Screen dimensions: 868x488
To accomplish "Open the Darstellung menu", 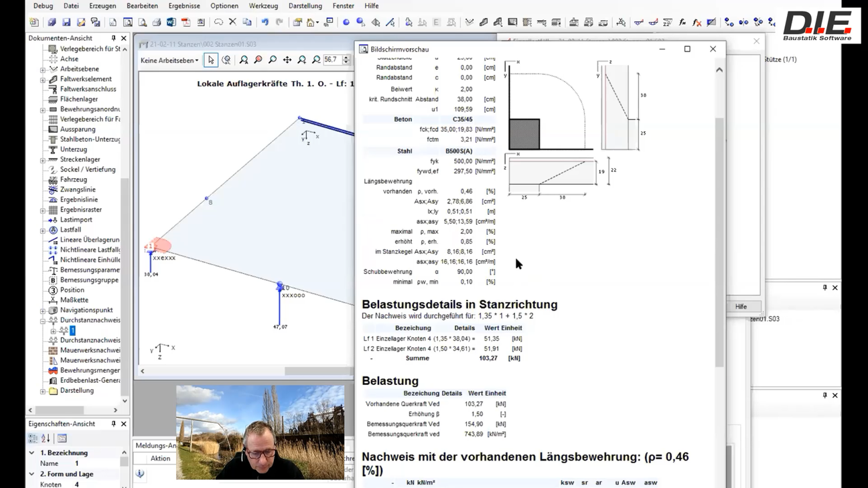I will click(305, 6).
